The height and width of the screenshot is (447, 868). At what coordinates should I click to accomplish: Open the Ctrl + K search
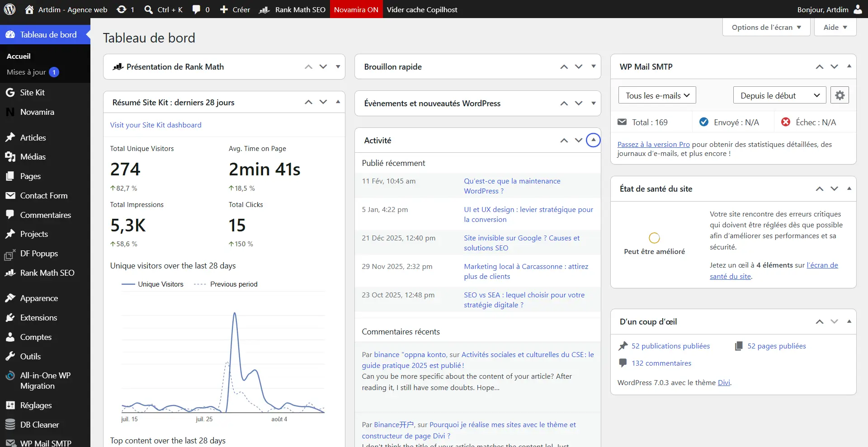[x=163, y=9]
